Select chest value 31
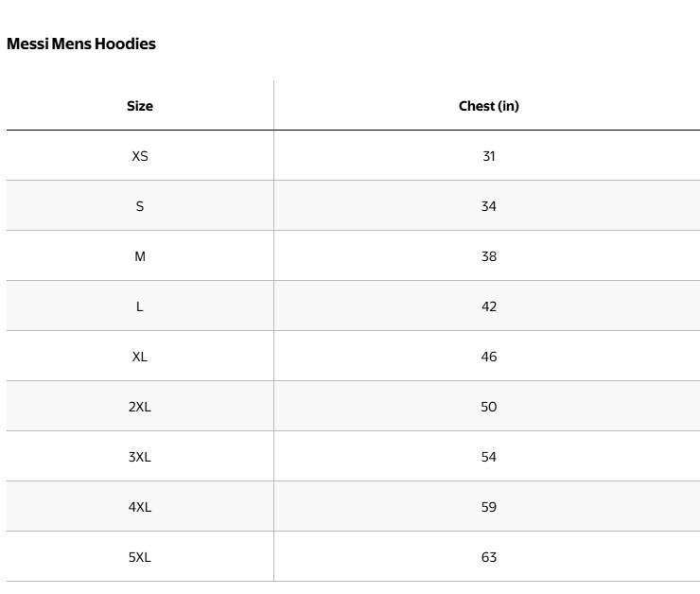The image size is (700, 594). [488, 156]
